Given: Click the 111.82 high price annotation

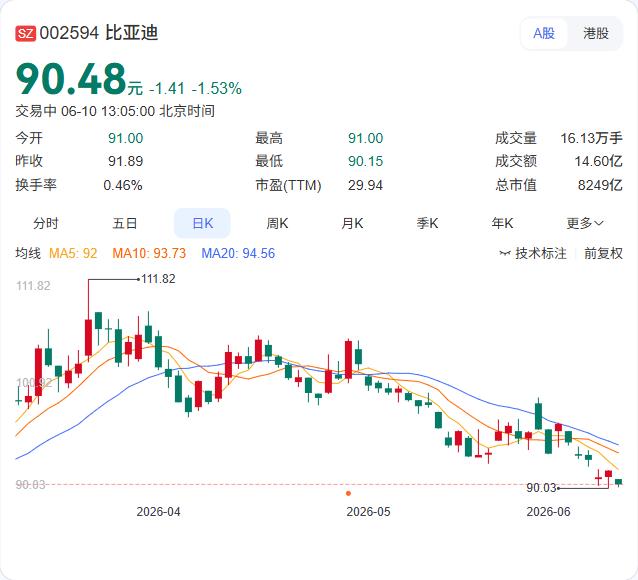Looking at the screenshot, I should click(158, 279).
